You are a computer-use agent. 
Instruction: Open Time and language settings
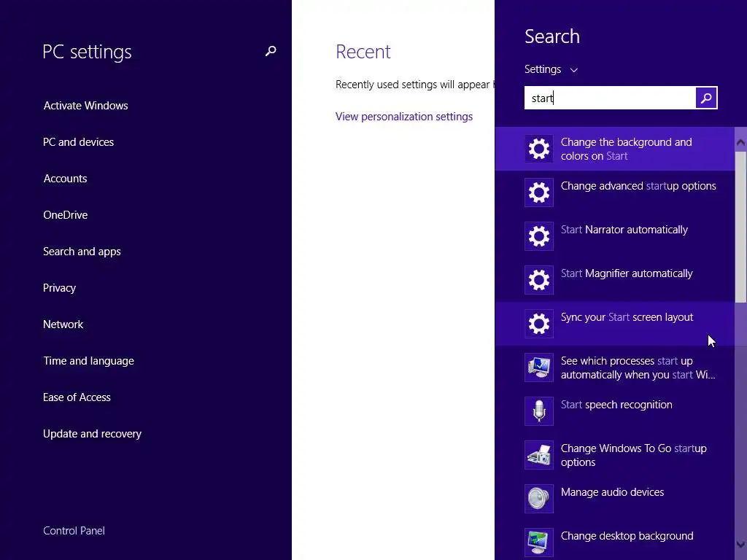pyautogui.click(x=88, y=361)
